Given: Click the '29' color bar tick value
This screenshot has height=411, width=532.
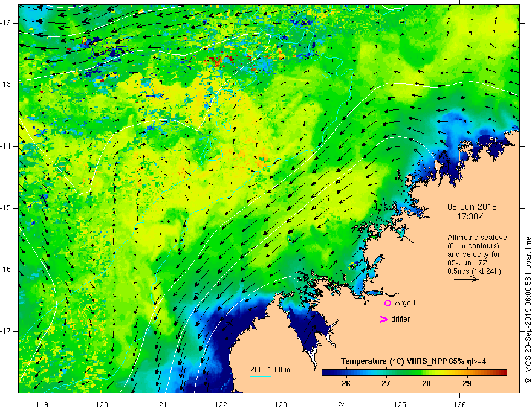Looking at the screenshot, I should [467, 384].
